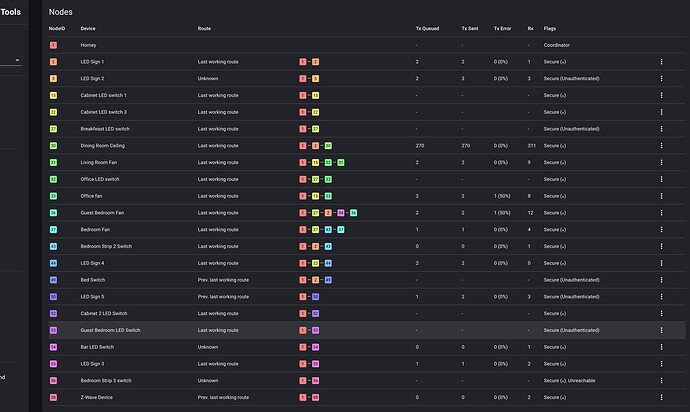This screenshot has width=690, height=412.
Task: Click the Device column header
Action: (88, 28)
